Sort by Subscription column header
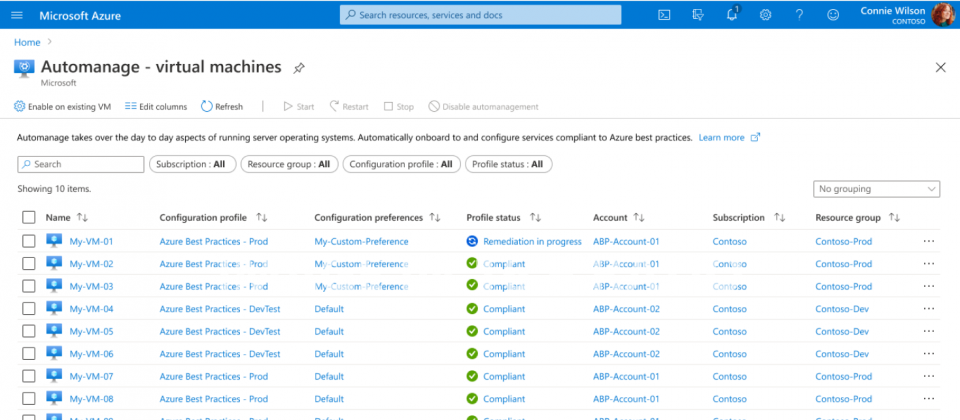 (749, 217)
